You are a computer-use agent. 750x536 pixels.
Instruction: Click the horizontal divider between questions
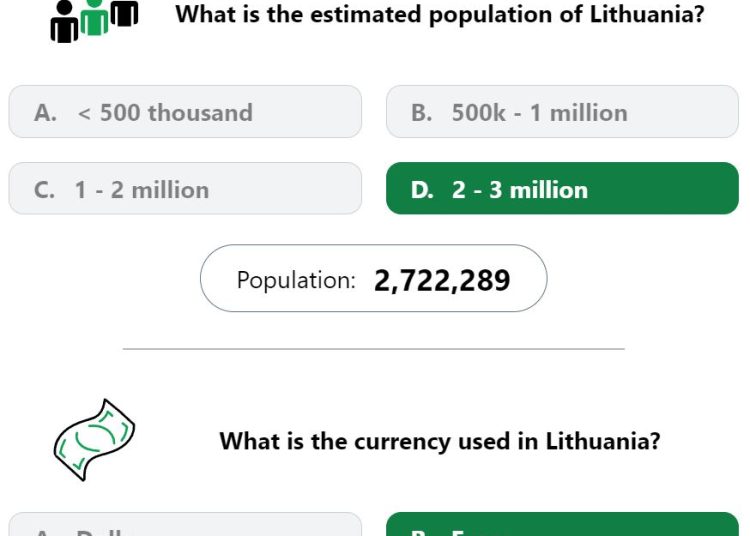point(374,349)
